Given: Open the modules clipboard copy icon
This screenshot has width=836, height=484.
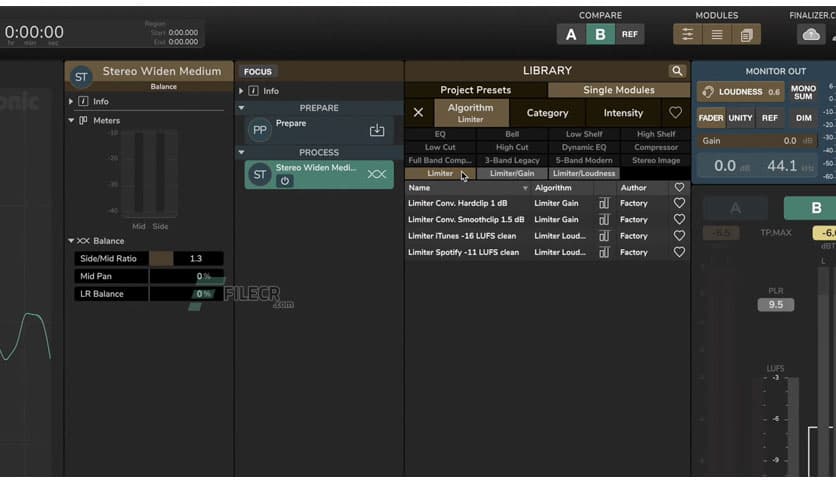Looking at the screenshot, I should coord(746,35).
